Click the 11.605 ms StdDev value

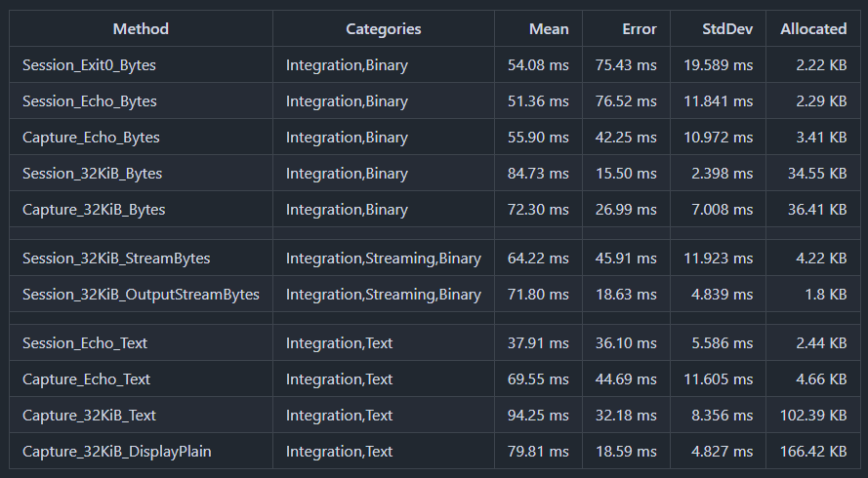pyautogui.click(x=718, y=378)
